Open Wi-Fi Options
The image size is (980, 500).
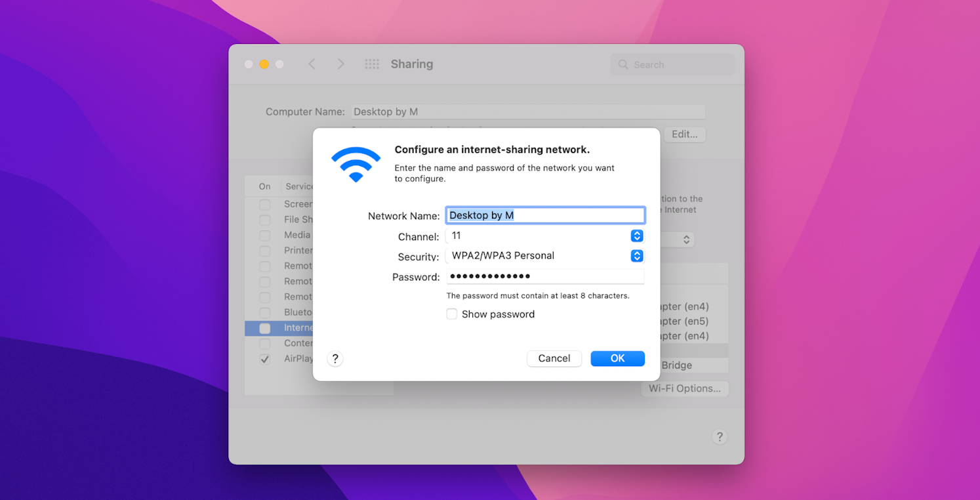(x=685, y=388)
